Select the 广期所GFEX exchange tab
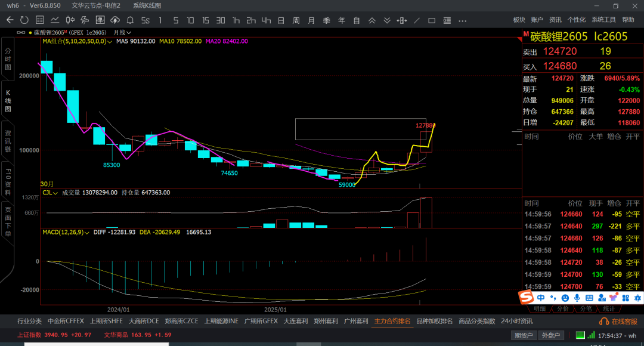This screenshot has height=346, width=644. tap(261, 321)
